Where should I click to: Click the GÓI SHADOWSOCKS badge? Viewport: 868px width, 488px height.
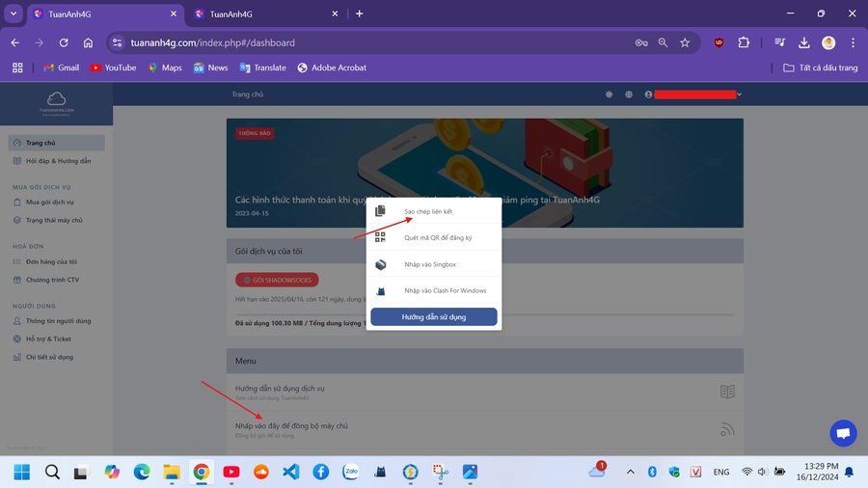click(277, 280)
